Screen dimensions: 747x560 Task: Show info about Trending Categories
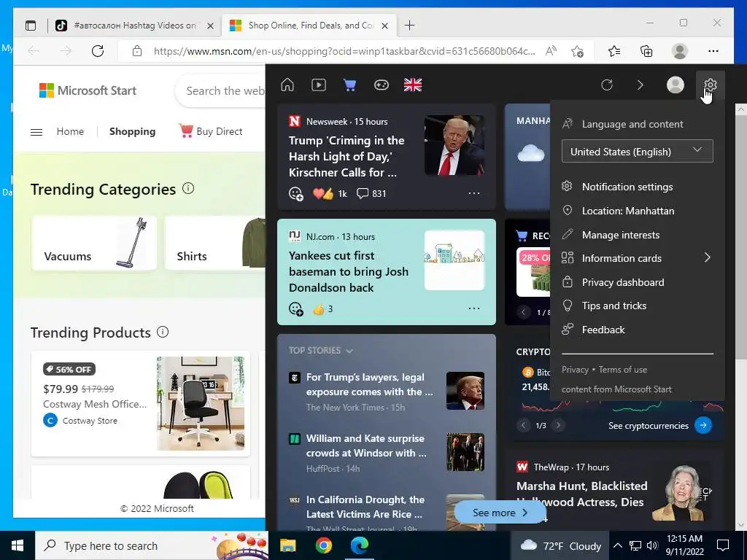coord(188,189)
